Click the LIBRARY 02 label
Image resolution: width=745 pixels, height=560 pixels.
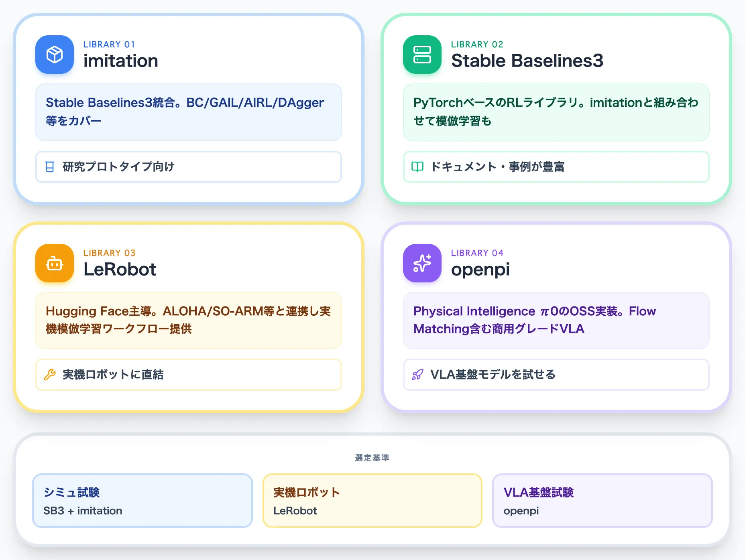[477, 45]
